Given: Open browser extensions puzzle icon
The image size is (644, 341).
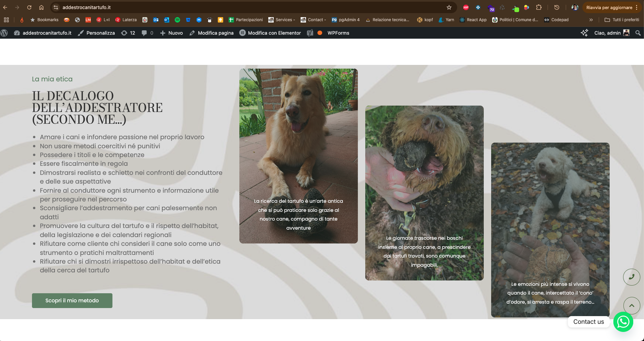Looking at the screenshot, I should pyautogui.click(x=539, y=7).
